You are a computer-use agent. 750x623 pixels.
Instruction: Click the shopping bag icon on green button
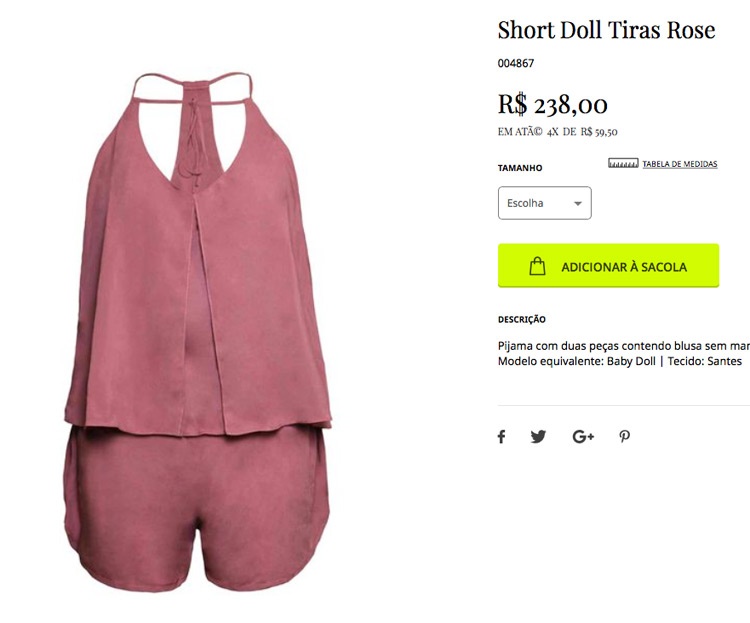coord(537,266)
